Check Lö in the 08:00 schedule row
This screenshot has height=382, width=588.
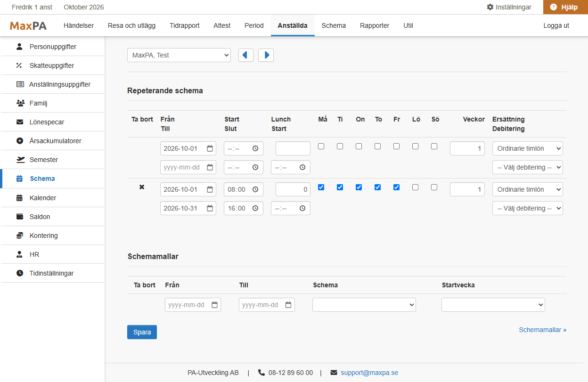click(x=416, y=187)
